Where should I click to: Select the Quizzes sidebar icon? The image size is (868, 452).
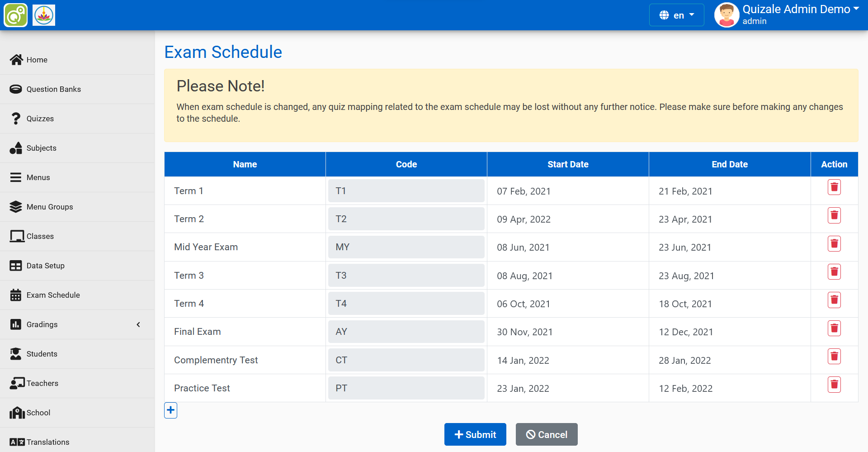point(16,118)
